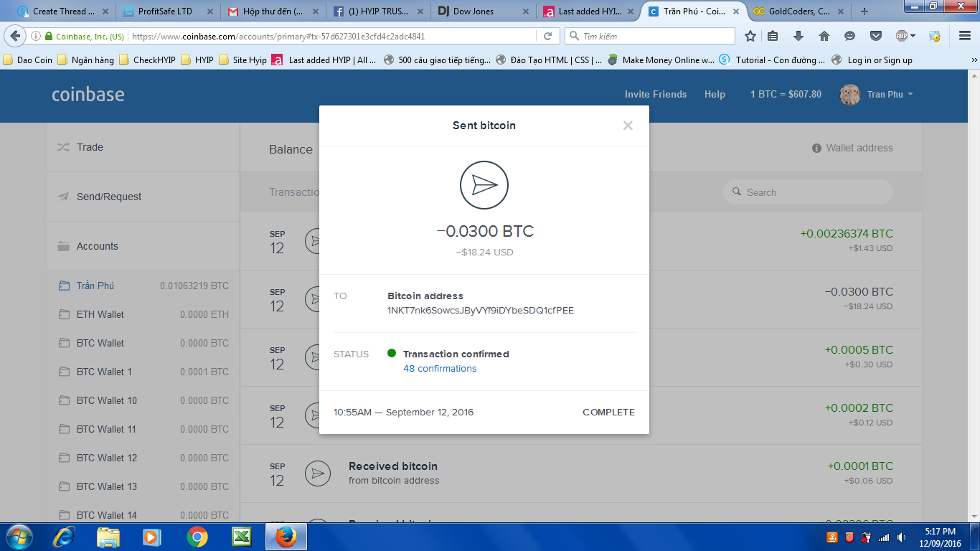This screenshot has width=980, height=551.
Task: Toggle the bookmark star for this page
Action: [x=750, y=35]
